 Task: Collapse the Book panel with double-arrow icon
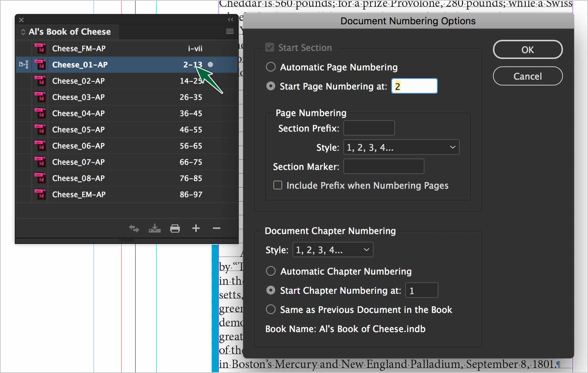coord(231,20)
